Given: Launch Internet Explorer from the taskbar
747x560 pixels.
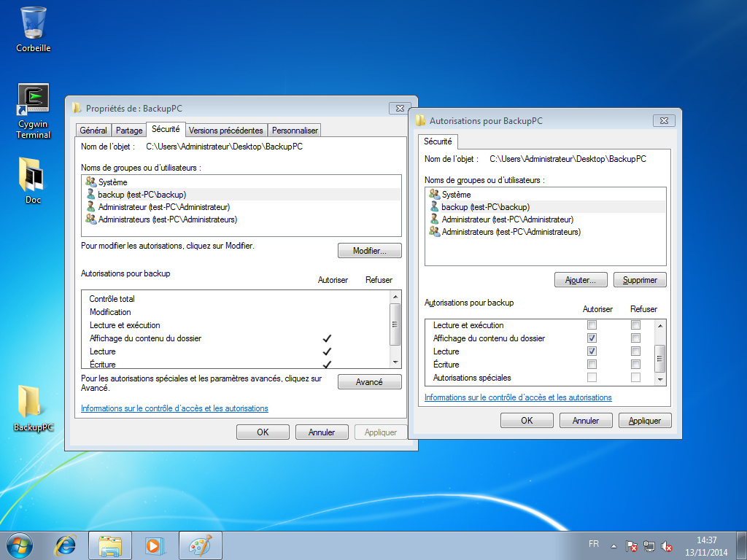Looking at the screenshot, I should [x=66, y=545].
